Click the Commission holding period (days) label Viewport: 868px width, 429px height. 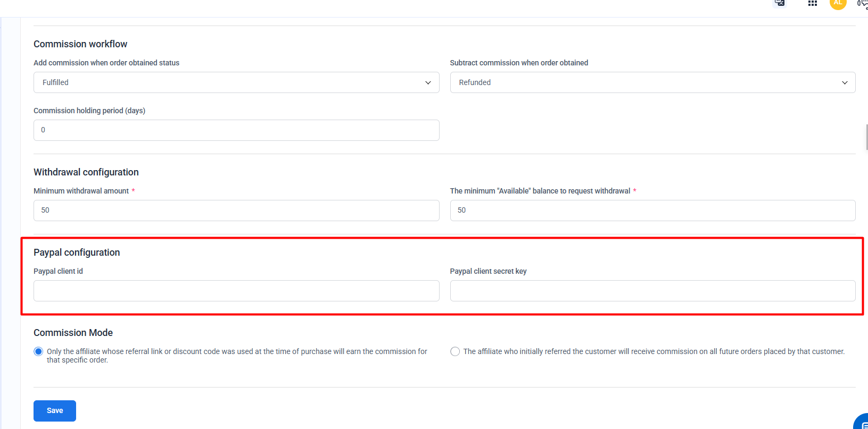89,111
